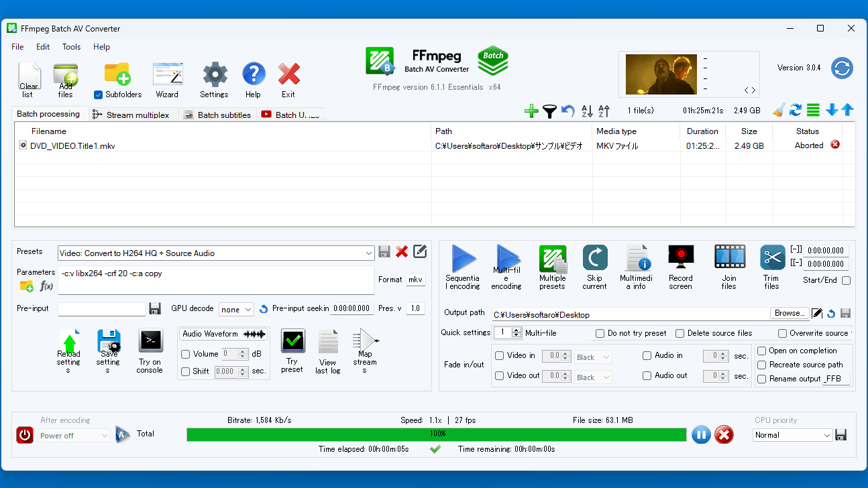Open the GPU decode dropdown

237,309
